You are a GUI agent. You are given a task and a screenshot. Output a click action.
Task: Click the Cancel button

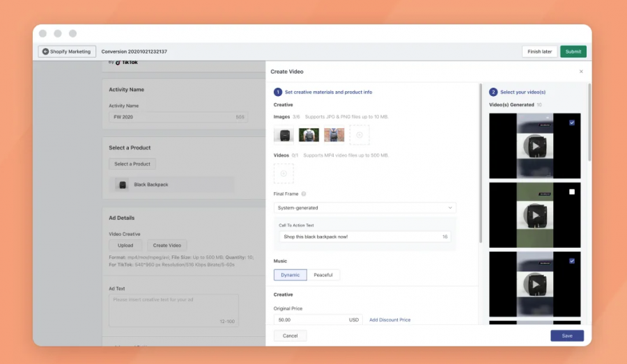click(291, 335)
